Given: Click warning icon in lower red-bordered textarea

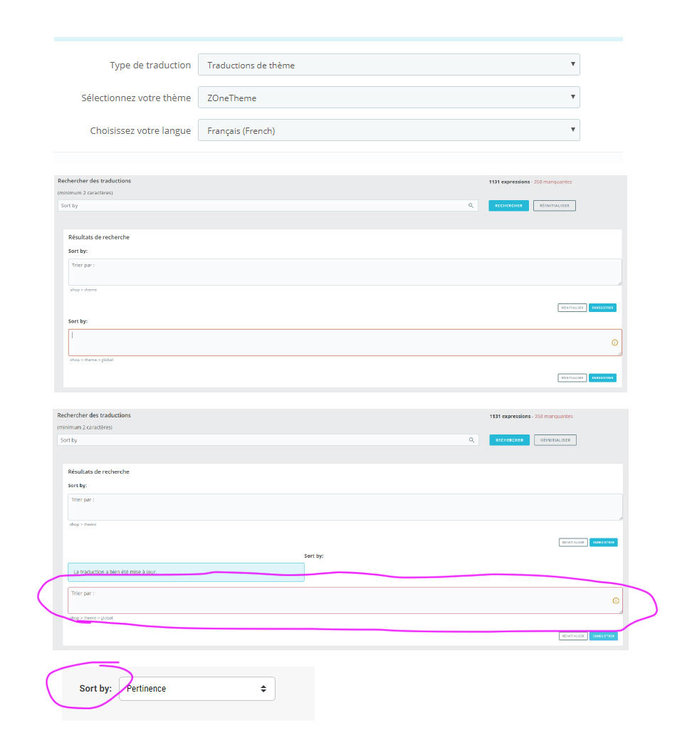Looking at the screenshot, I should [616, 601].
